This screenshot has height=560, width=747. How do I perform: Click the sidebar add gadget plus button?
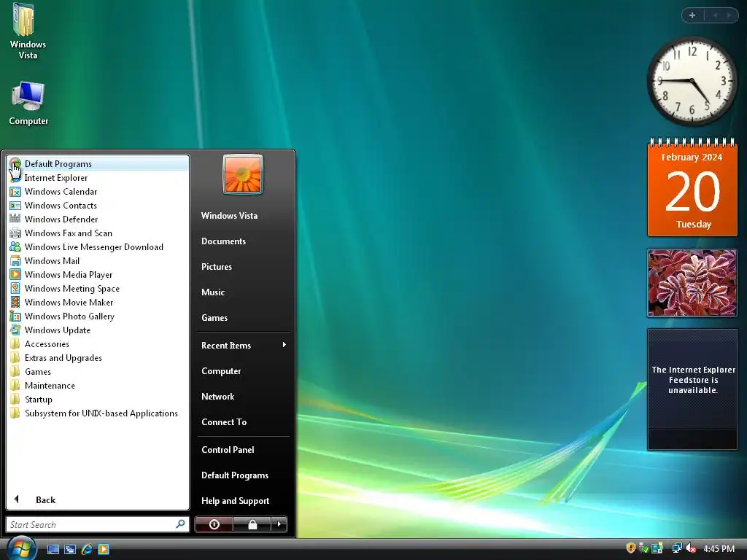692,15
